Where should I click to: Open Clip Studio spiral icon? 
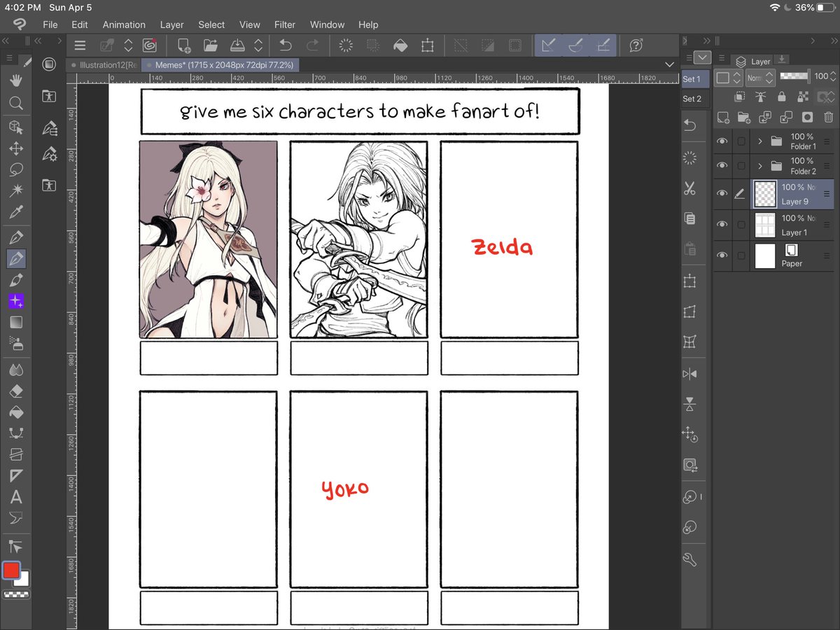click(x=149, y=45)
